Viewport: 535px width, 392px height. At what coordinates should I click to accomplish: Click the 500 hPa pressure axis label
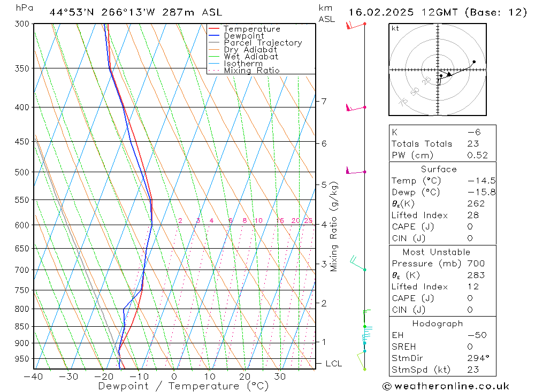point(22,172)
